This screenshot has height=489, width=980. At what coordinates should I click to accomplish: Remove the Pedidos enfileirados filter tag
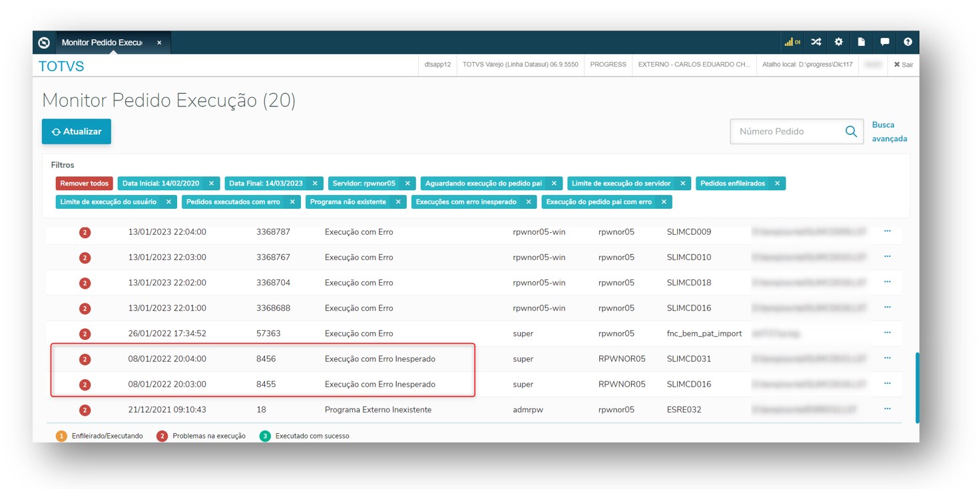click(777, 184)
